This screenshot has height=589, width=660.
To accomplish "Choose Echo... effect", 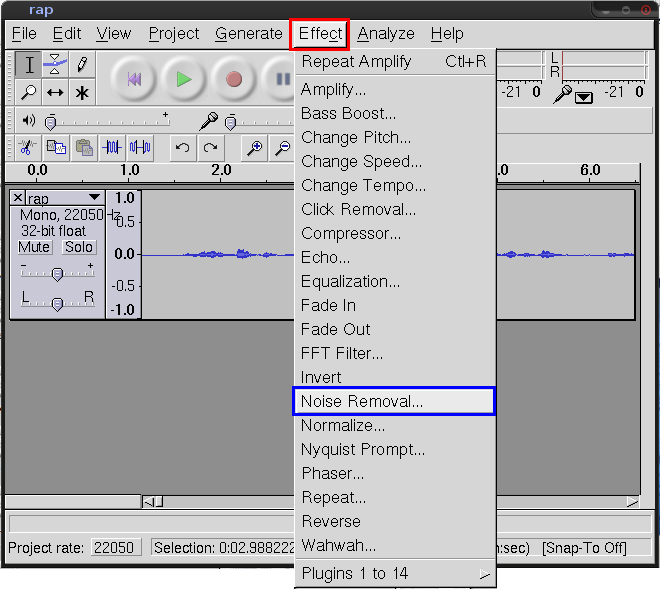I will click(x=394, y=257).
